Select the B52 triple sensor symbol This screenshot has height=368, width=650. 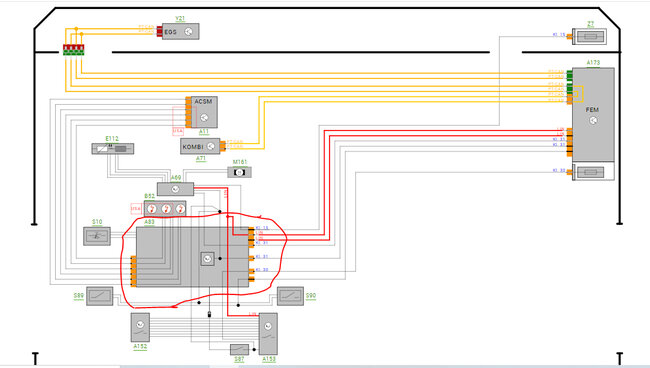coord(165,208)
